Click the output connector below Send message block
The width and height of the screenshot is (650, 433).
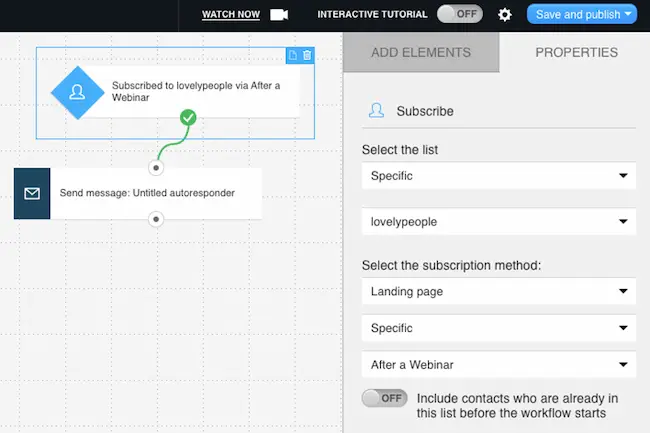[x=156, y=219]
